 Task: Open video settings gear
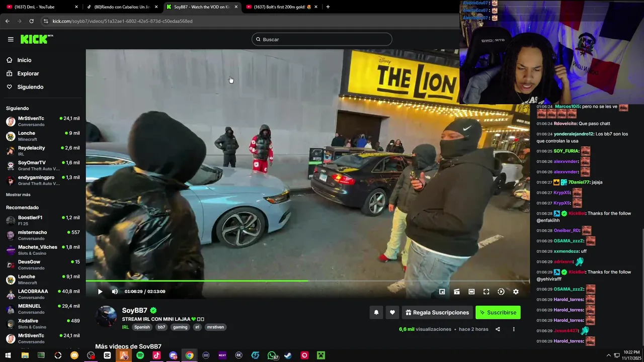coord(516,292)
